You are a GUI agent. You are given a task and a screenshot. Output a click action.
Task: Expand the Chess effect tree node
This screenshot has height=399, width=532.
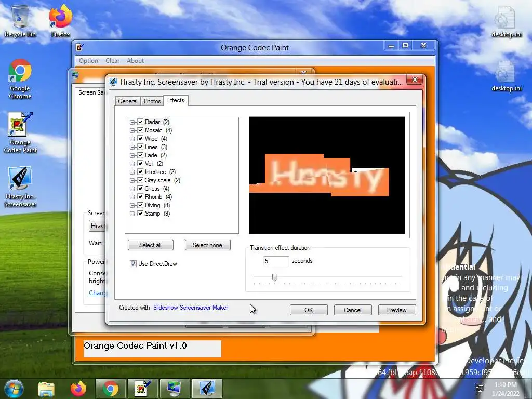[x=132, y=189]
